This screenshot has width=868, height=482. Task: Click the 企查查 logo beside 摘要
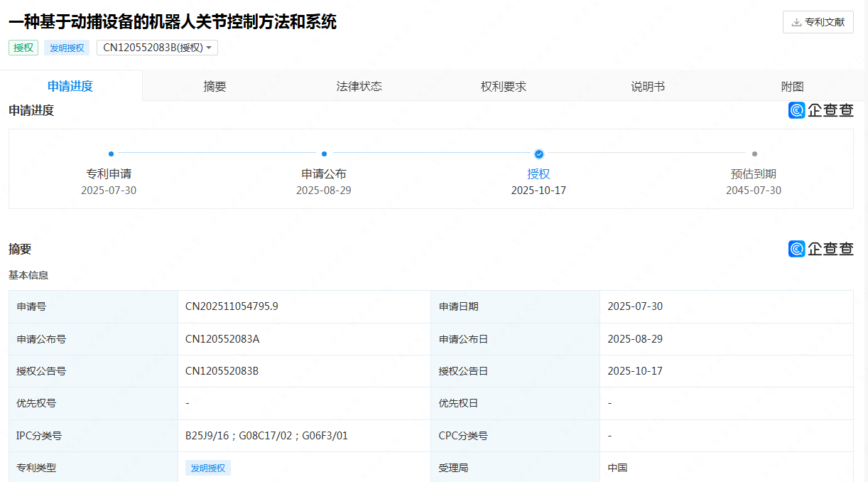click(820, 249)
